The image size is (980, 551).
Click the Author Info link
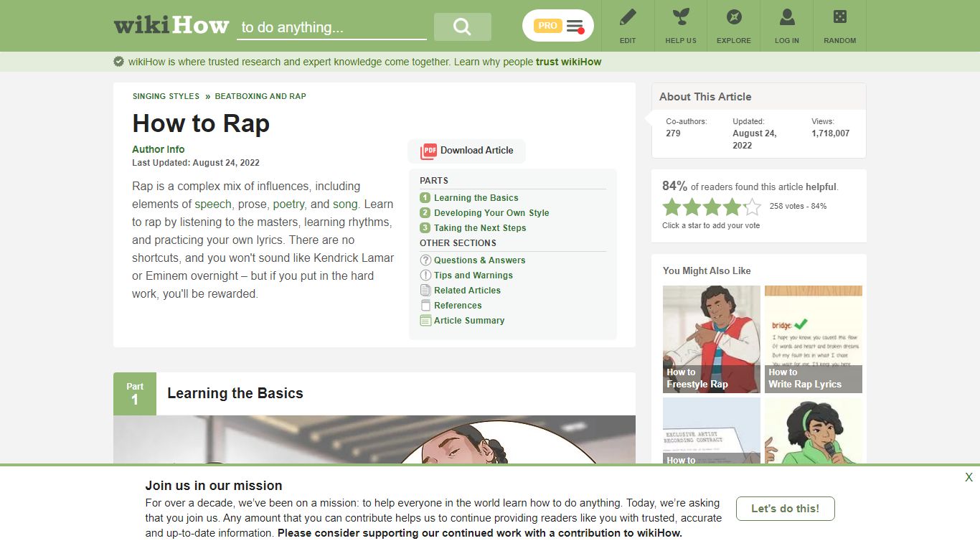159,149
